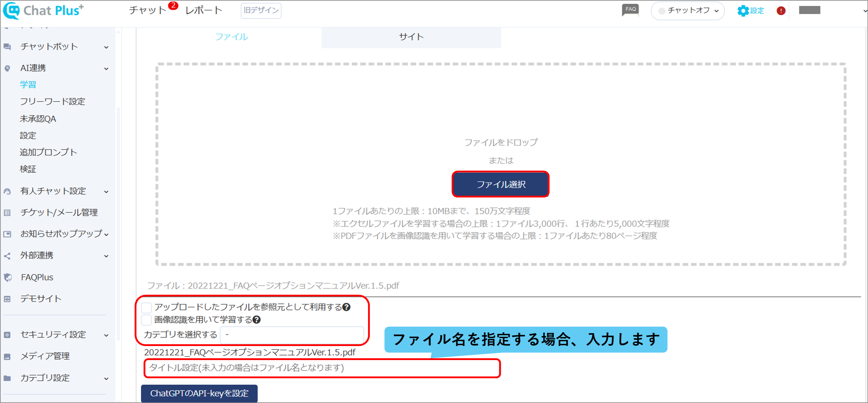
Task: Switch to the サイト tab
Action: click(x=411, y=37)
